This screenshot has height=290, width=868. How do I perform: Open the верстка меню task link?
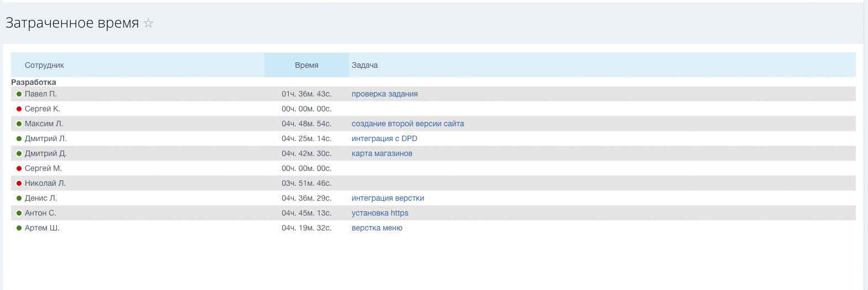(377, 228)
